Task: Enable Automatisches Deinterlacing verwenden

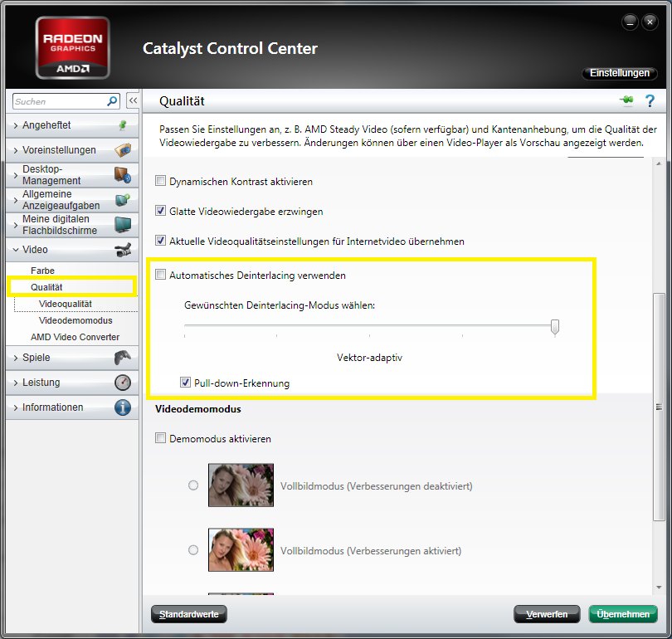Action: (x=160, y=275)
